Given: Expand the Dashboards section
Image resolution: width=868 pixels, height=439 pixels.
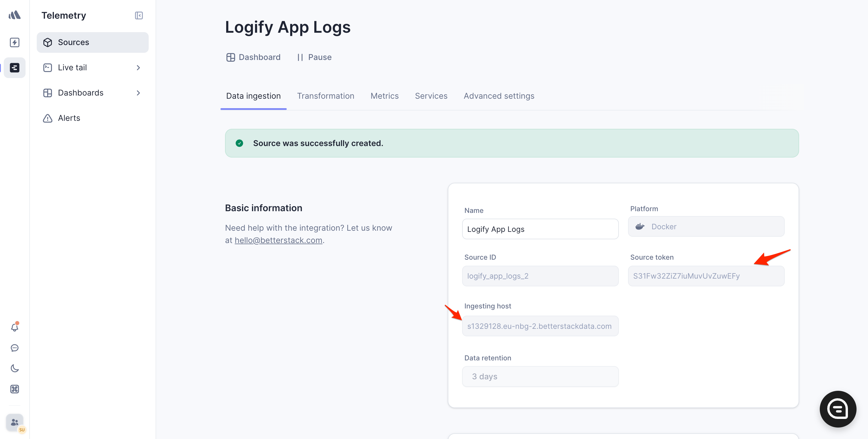Looking at the screenshot, I should click(138, 93).
